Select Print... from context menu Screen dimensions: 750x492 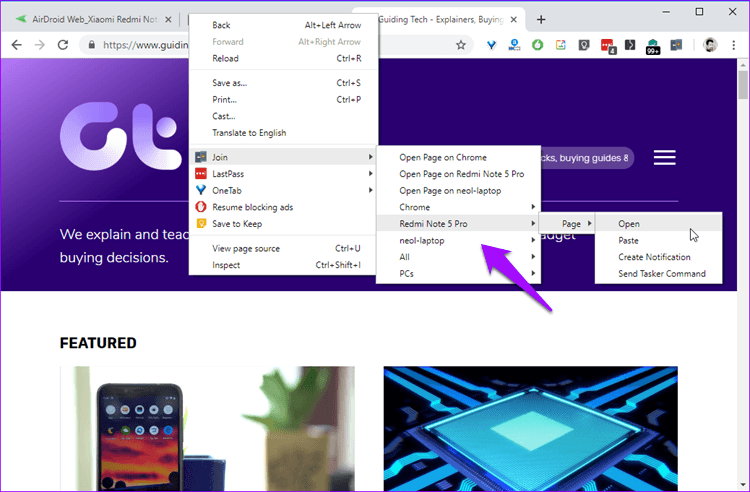[x=284, y=99]
